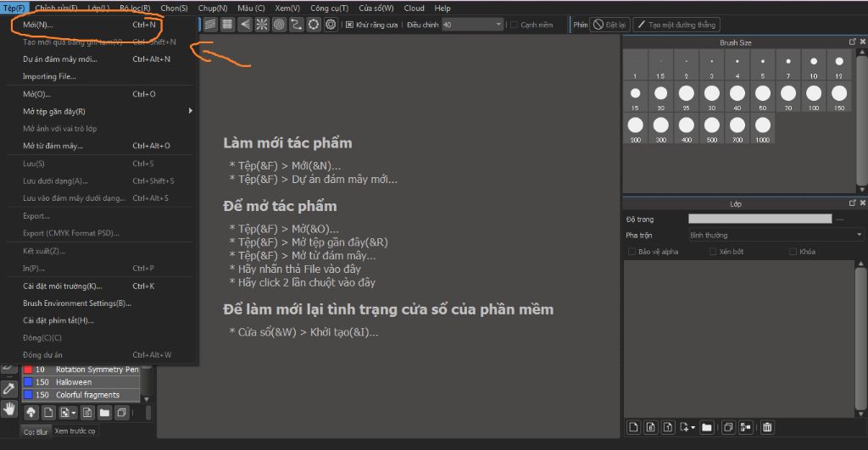Switch to the Cọ: Blur tab
The width and height of the screenshot is (868, 450).
tap(36, 431)
